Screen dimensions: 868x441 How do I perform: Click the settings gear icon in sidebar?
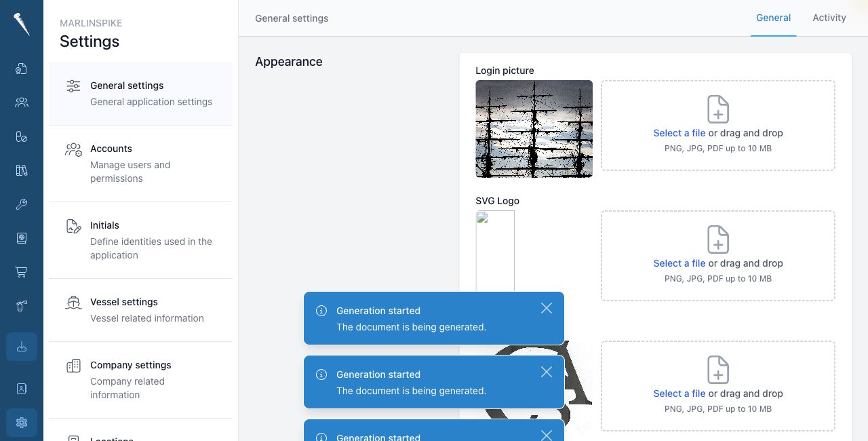click(22, 423)
